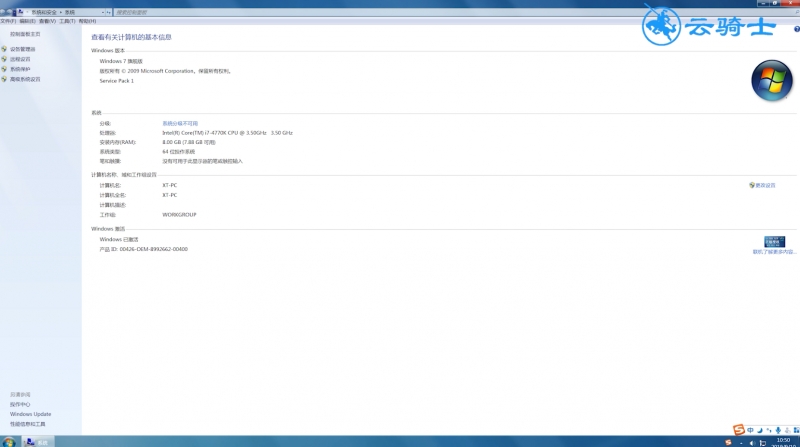Open 设备管理器 (Device Manager) in sidebar

[x=22, y=49]
